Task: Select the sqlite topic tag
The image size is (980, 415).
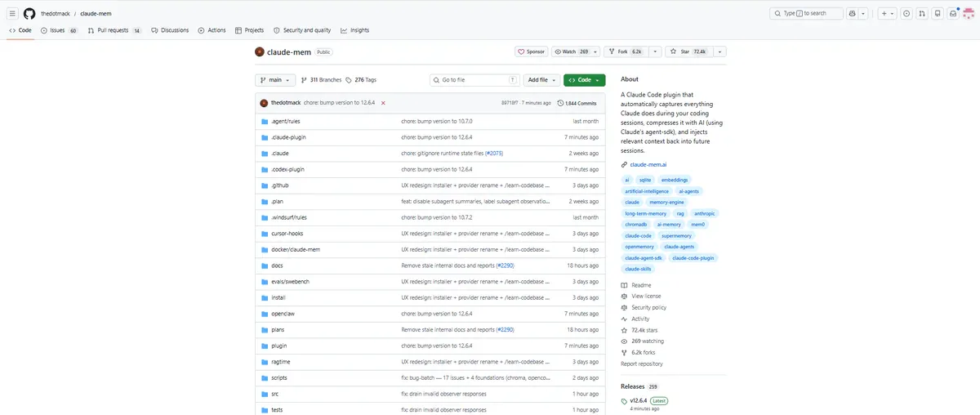Action: (644, 179)
